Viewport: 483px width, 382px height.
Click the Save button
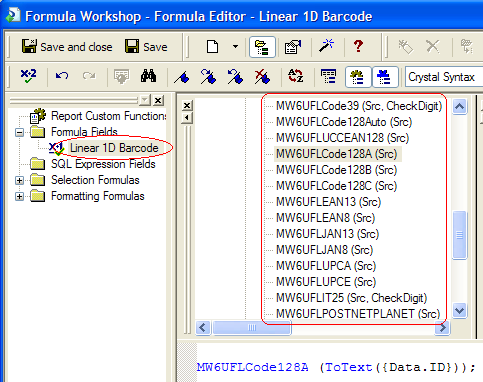(146, 47)
